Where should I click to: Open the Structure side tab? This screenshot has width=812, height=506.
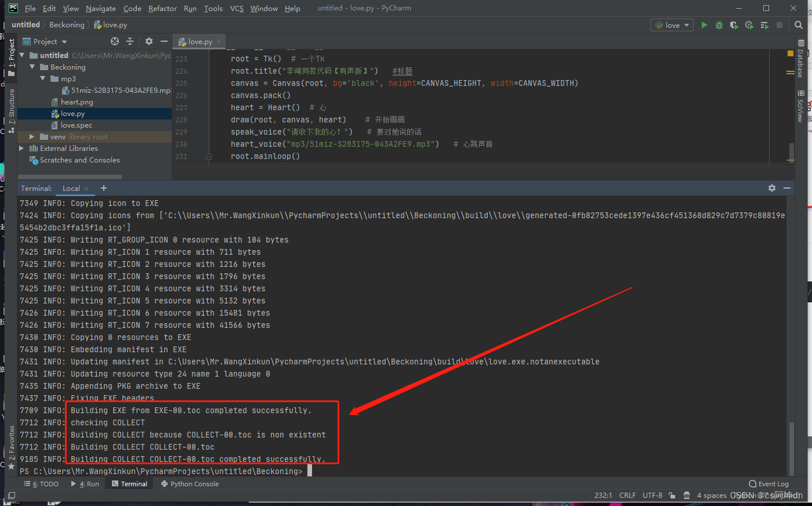point(11,110)
